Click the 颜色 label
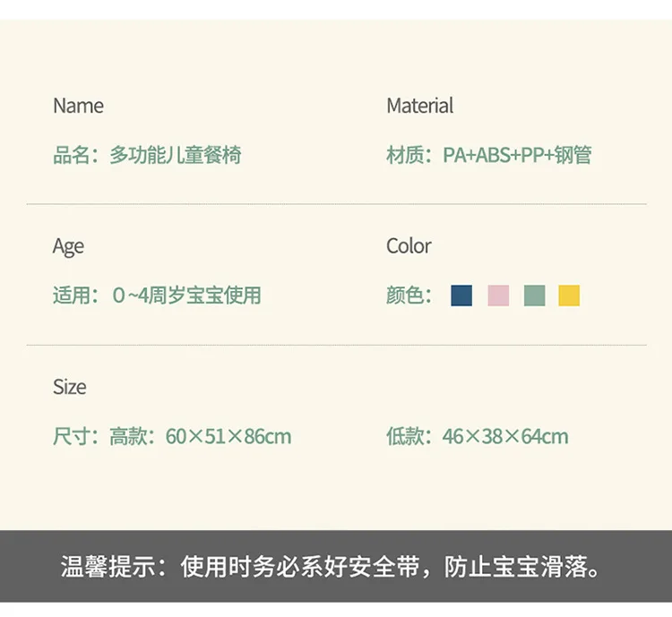Viewport: 672px width, 617px height. pos(404,296)
